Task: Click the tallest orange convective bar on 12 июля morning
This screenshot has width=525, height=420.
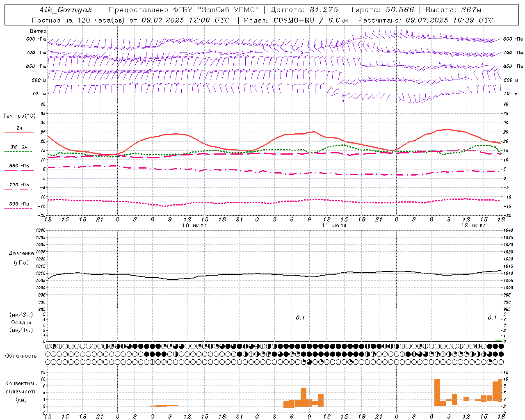Action: [x=437, y=393]
